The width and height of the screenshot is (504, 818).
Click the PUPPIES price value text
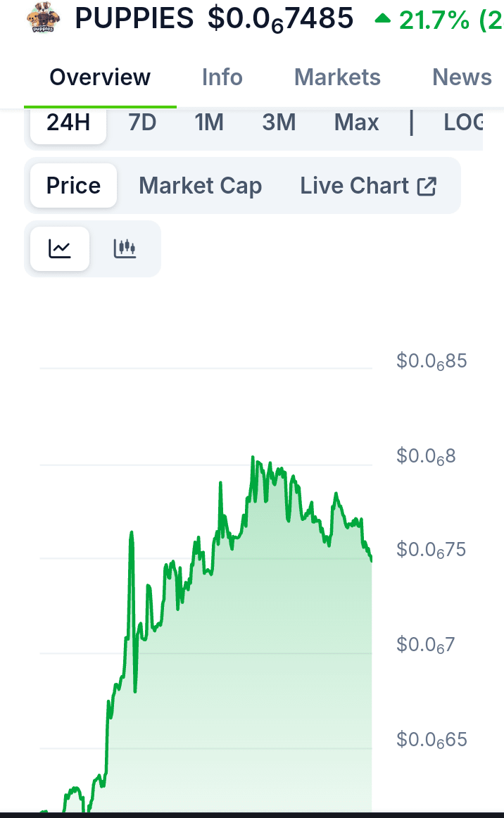[280, 19]
